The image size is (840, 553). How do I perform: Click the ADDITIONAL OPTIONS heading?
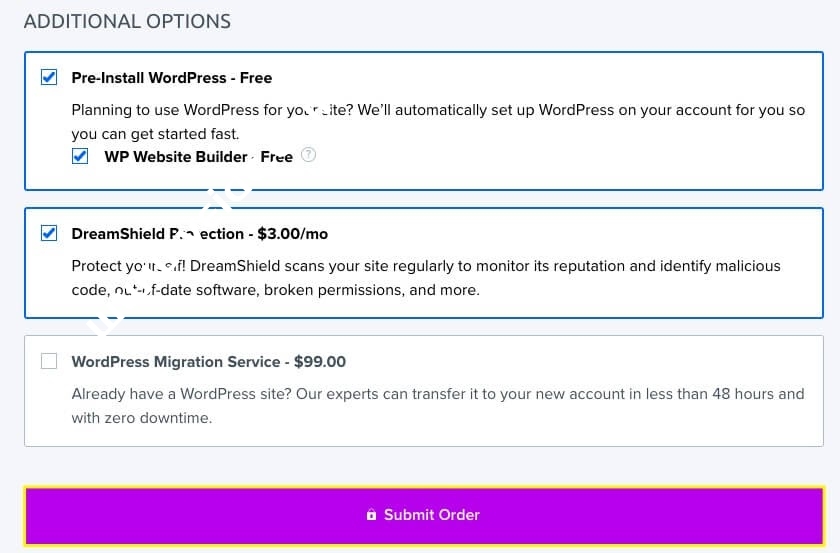[127, 21]
